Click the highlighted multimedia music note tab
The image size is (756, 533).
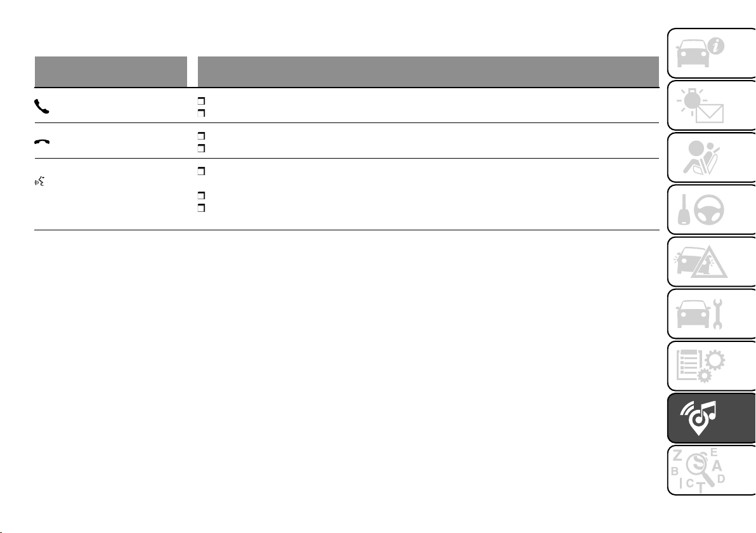[710, 418]
